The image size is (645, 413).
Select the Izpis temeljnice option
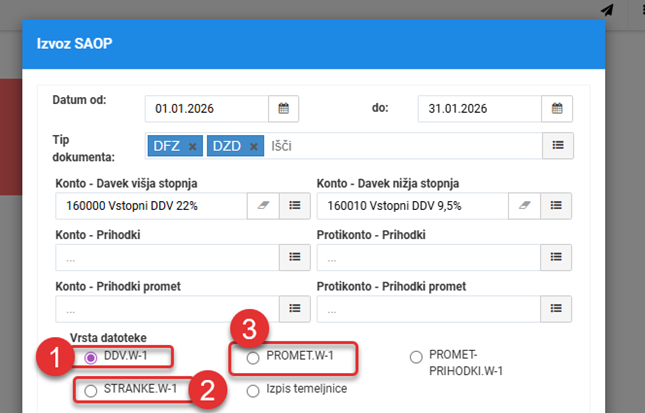253,391
